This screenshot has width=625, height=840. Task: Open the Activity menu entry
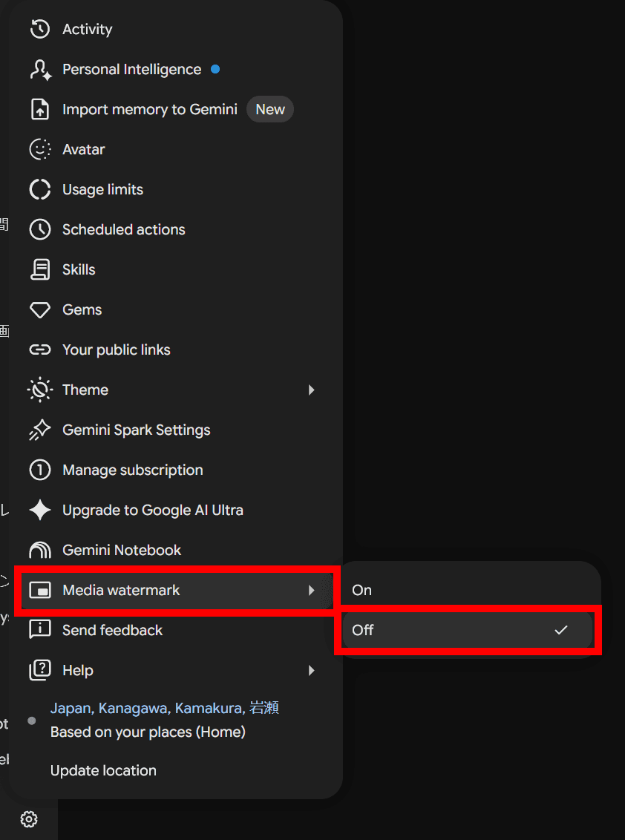[x=176, y=29]
